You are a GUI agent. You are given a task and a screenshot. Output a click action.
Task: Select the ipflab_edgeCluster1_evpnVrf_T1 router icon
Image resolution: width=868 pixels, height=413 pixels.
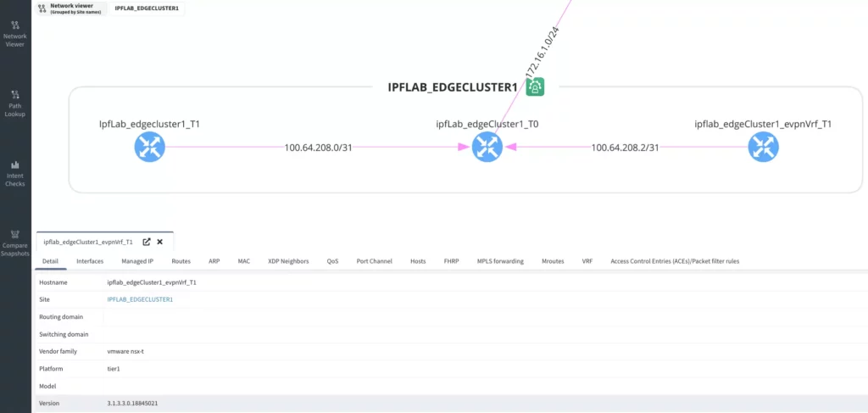(762, 148)
